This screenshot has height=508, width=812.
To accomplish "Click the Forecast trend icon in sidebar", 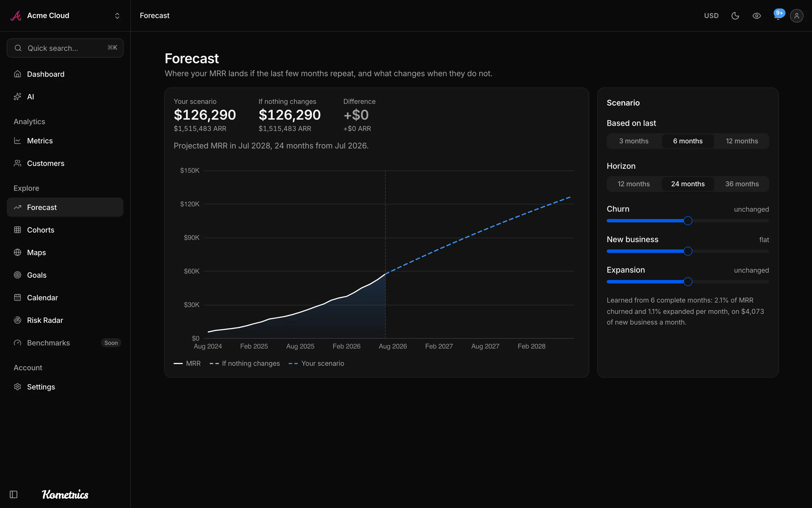I will [x=17, y=207].
